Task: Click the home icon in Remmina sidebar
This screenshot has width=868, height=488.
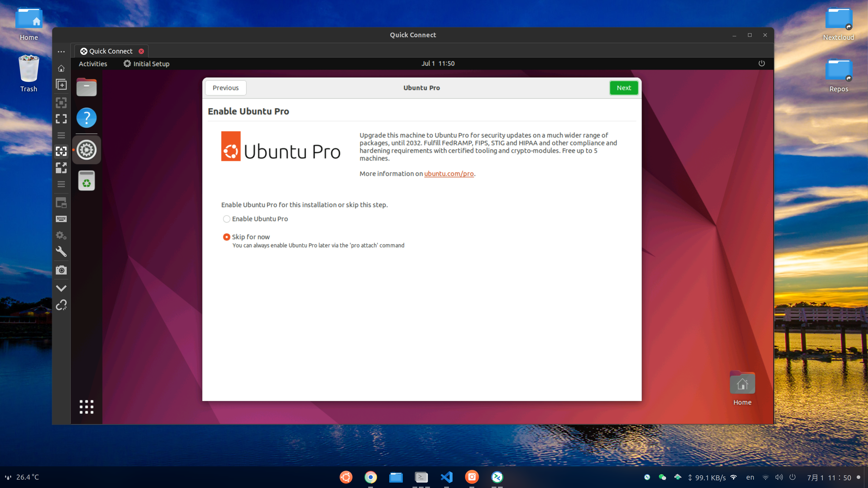Action: click(61, 68)
